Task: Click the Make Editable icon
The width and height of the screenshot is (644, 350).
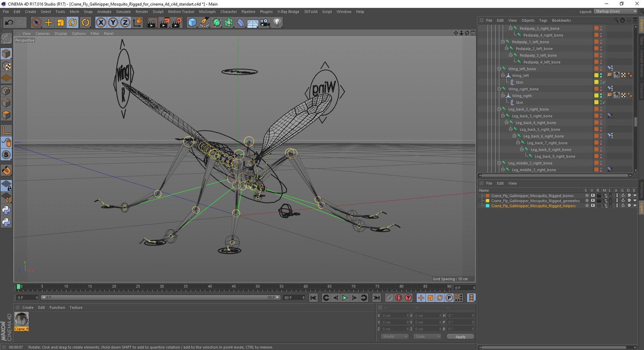Action: click(x=6, y=39)
